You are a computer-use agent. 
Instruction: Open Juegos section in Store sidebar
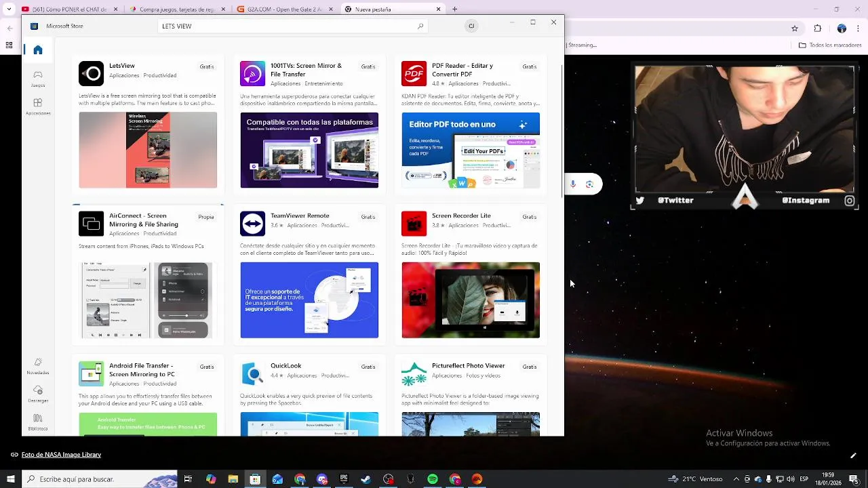[x=38, y=79]
